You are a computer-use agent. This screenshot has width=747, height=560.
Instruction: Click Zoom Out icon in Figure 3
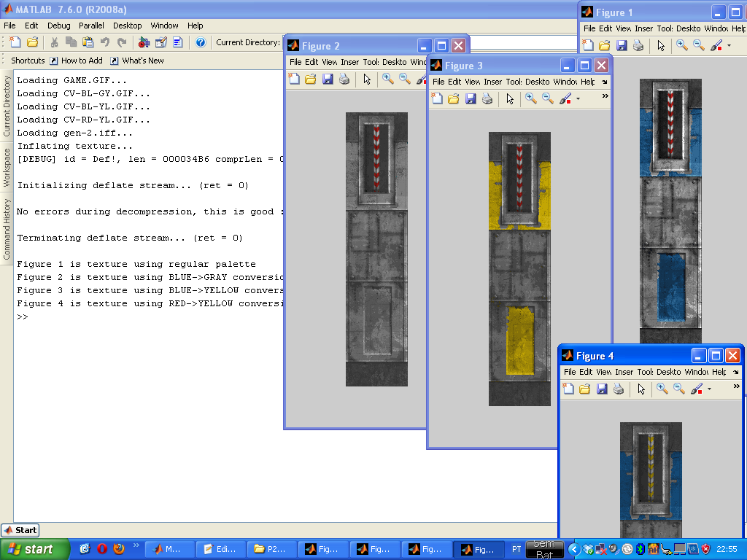[x=548, y=98]
